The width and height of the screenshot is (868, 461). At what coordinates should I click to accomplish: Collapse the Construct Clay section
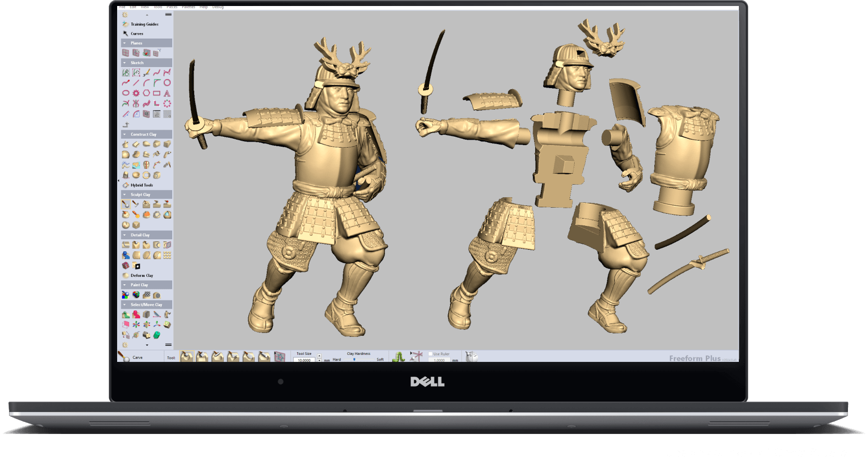(x=125, y=134)
